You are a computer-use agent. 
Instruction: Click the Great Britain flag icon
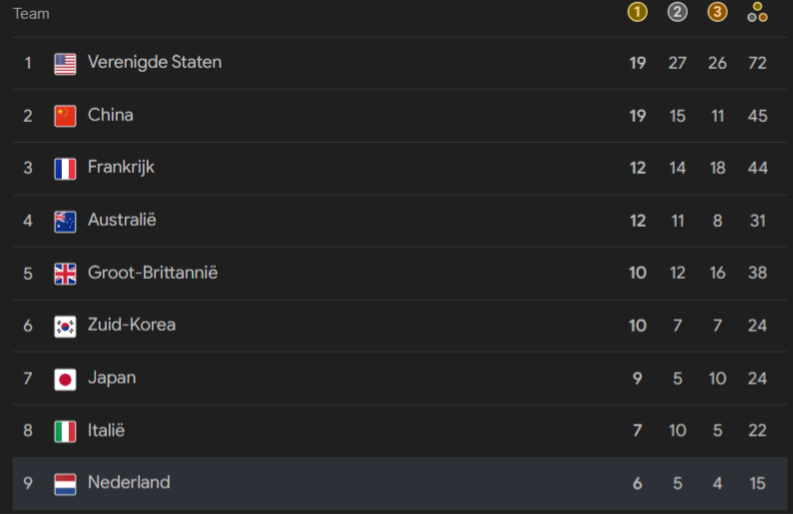[x=65, y=274]
